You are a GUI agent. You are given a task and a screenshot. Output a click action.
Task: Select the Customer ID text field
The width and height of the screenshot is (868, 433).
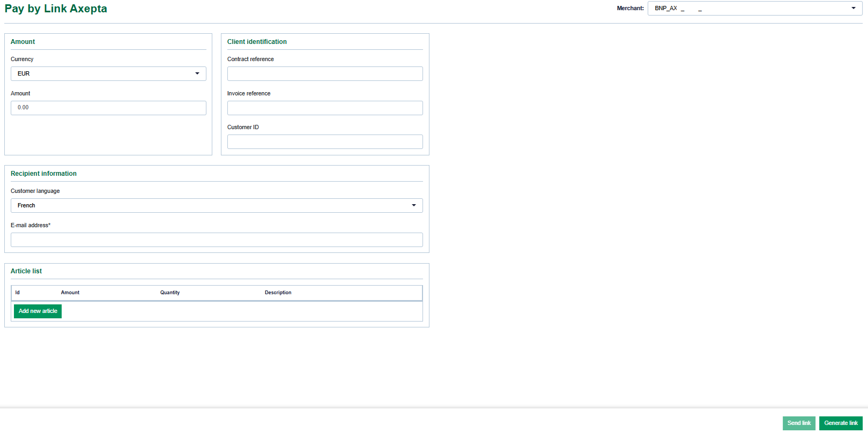coord(325,141)
